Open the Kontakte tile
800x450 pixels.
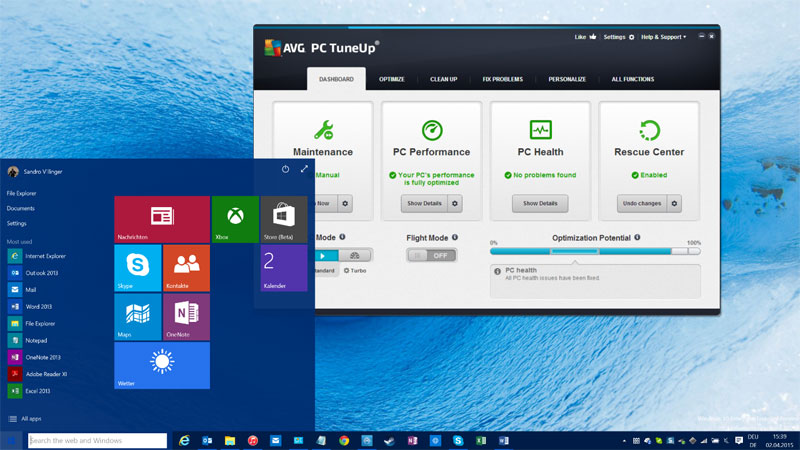pos(186,268)
